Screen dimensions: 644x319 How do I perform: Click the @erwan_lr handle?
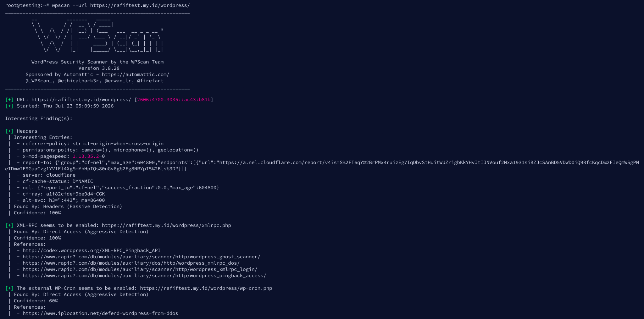point(118,81)
